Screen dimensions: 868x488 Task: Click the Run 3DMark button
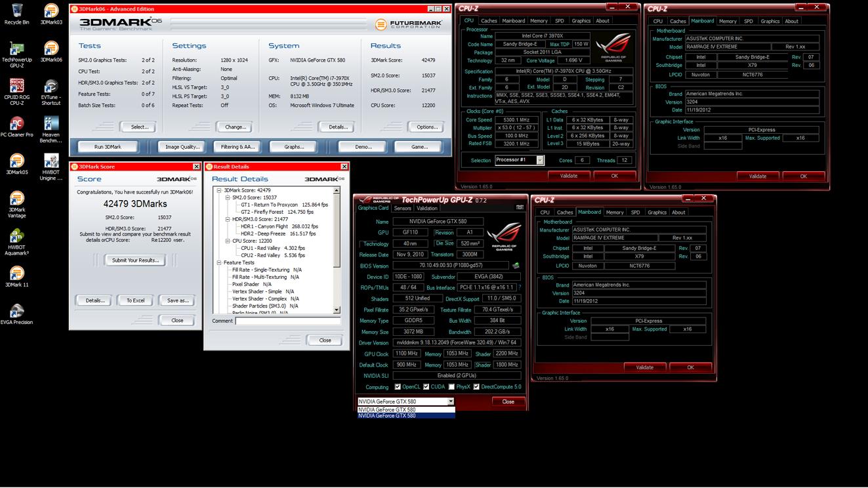click(108, 147)
